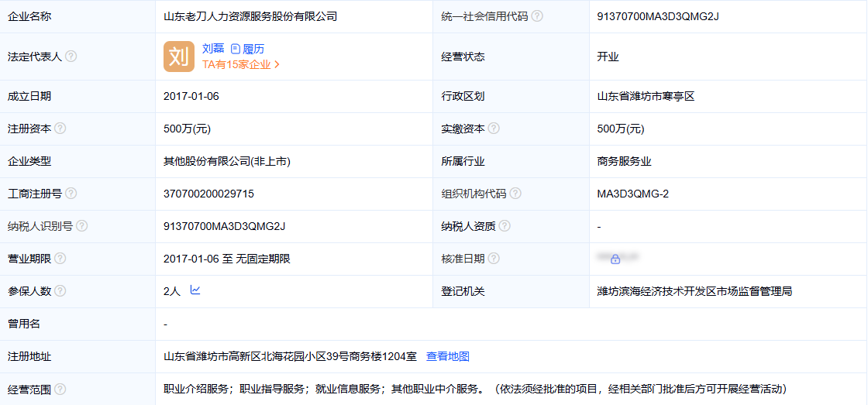Select business scope text 职业介绍服务

click(196, 389)
